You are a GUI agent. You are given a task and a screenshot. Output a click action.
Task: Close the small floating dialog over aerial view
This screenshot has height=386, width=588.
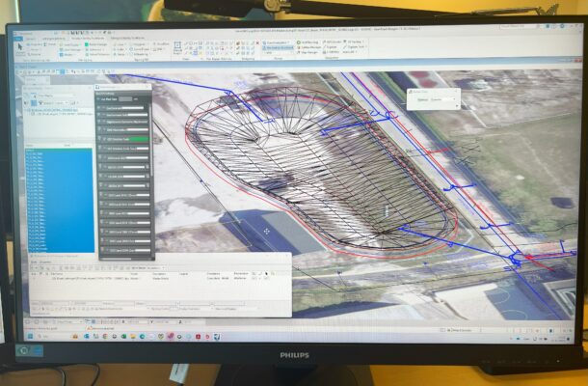[456, 92]
